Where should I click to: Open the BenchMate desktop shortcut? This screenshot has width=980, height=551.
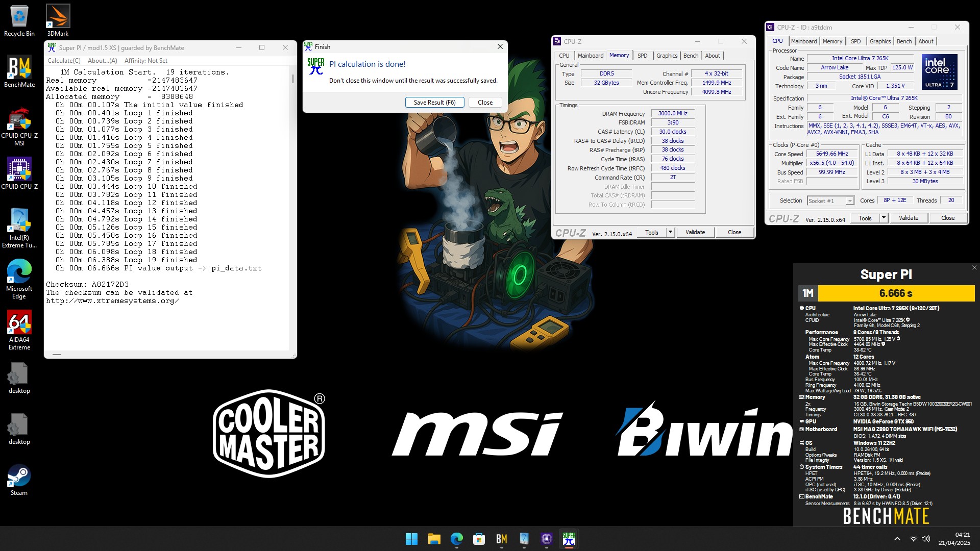tap(19, 72)
